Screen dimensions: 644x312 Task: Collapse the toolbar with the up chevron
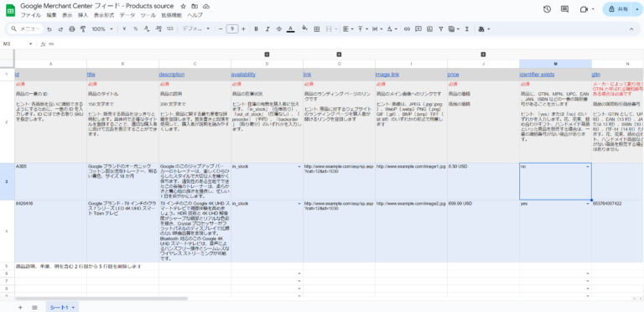click(631, 29)
